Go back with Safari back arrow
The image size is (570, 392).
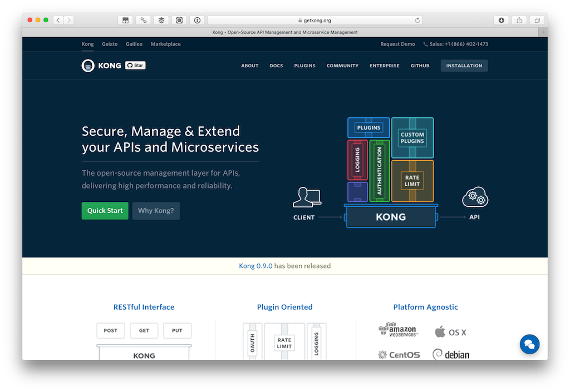pos(58,21)
